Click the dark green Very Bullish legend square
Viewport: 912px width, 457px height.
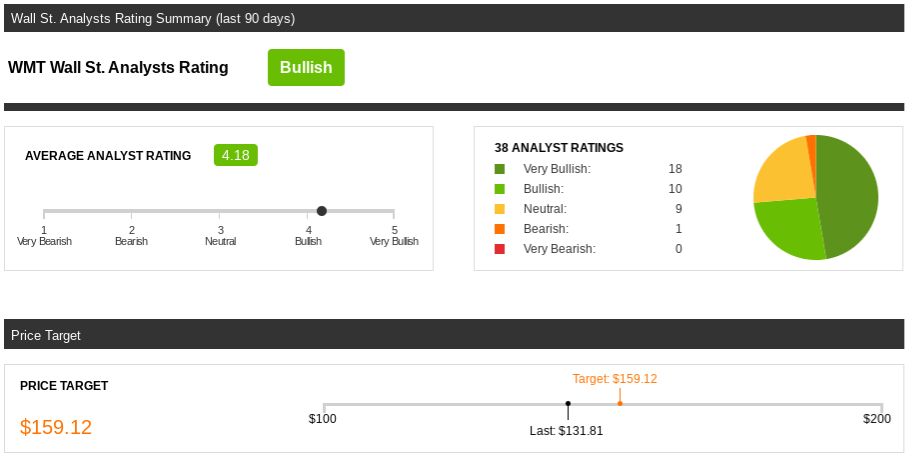[500, 169]
